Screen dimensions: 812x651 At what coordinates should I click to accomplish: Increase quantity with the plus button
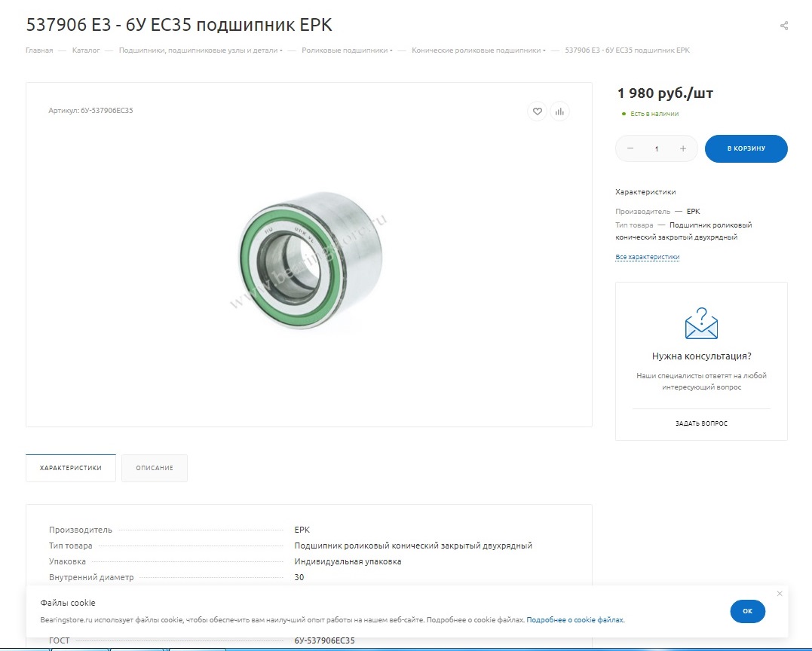coord(683,148)
